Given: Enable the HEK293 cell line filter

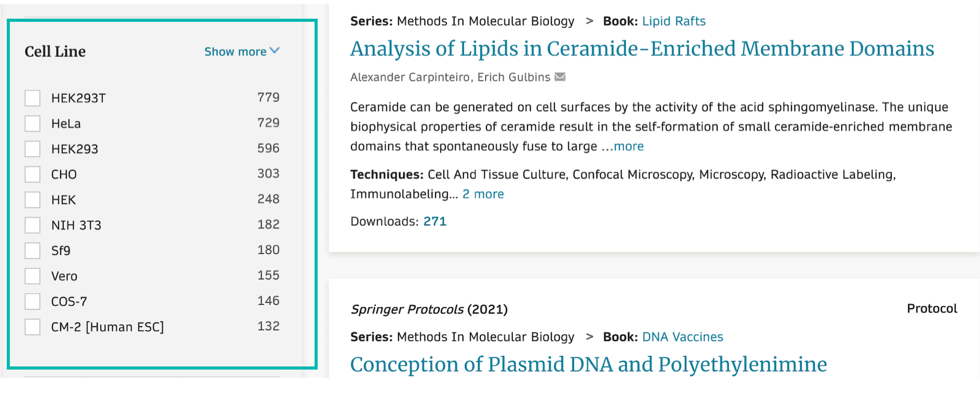Looking at the screenshot, I should pos(33,149).
